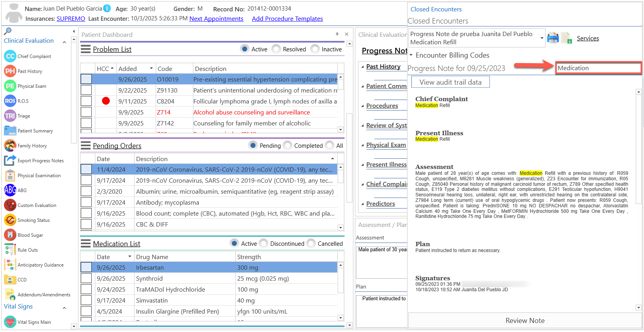Open Medication List Date column dropdown

point(129,257)
